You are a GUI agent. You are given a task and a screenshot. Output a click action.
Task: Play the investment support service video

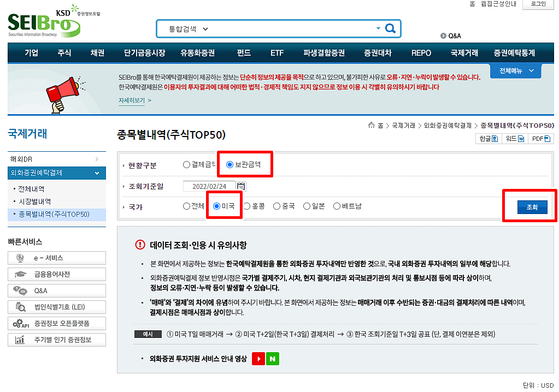tap(258, 359)
